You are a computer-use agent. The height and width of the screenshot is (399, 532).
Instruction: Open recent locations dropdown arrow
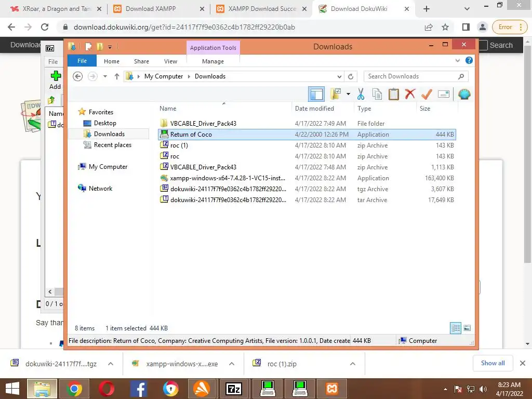[x=105, y=76]
